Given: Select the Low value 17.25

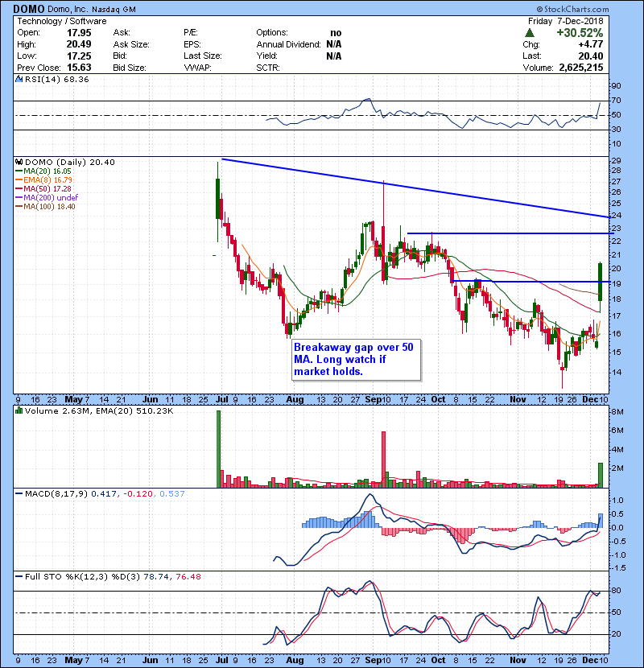Looking at the screenshot, I should coord(79,56).
